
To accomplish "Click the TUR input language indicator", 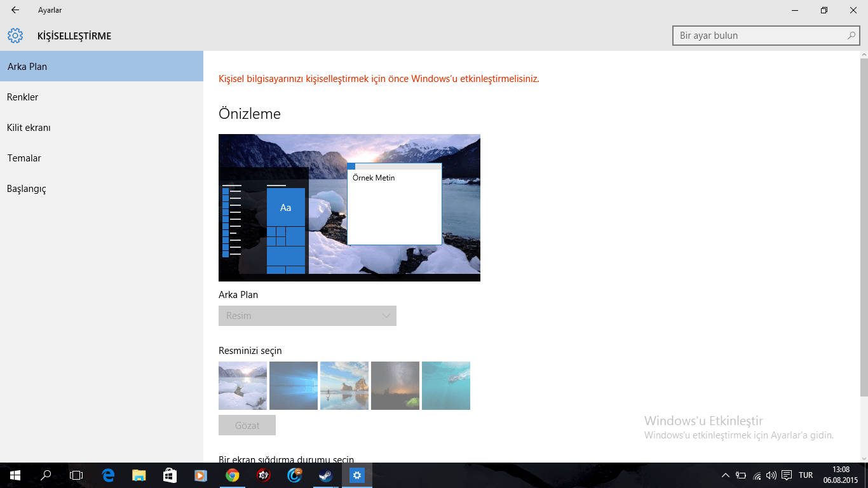I will (806, 475).
